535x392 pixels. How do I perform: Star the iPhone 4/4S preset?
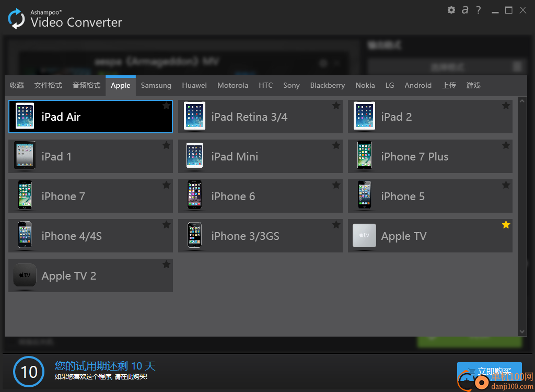166,224
